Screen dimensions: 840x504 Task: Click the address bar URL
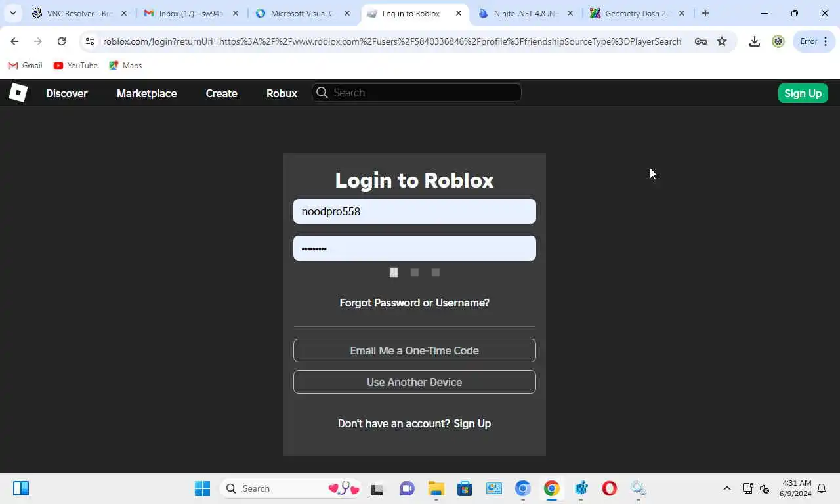click(392, 41)
